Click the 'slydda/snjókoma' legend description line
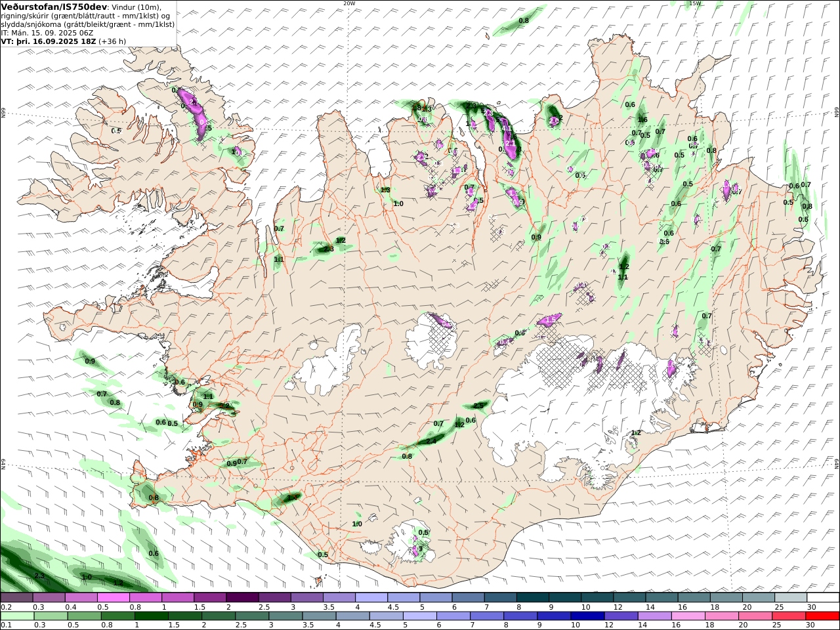 point(87,24)
